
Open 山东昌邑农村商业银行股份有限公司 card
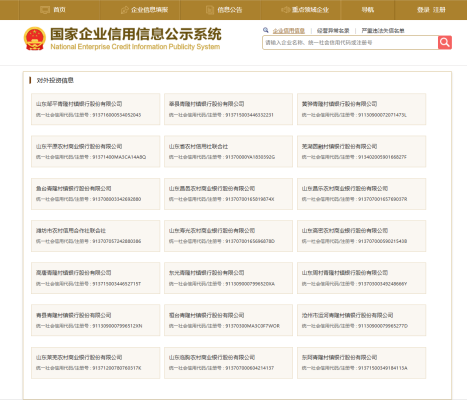(228, 194)
